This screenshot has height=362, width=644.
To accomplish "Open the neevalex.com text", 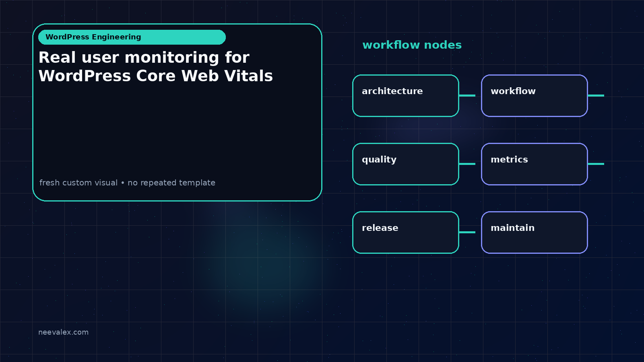I will pyautogui.click(x=63, y=332).
